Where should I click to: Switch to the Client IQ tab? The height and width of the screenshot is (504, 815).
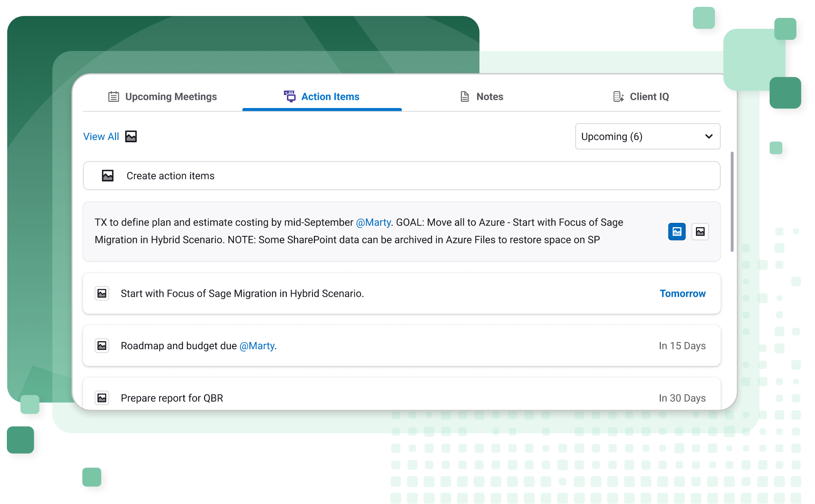point(649,97)
